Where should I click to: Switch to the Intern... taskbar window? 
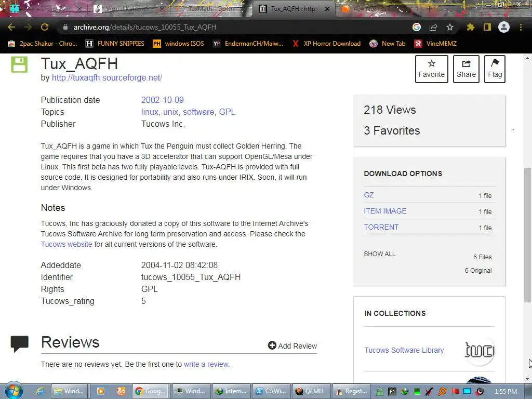pyautogui.click(x=231, y=391)
